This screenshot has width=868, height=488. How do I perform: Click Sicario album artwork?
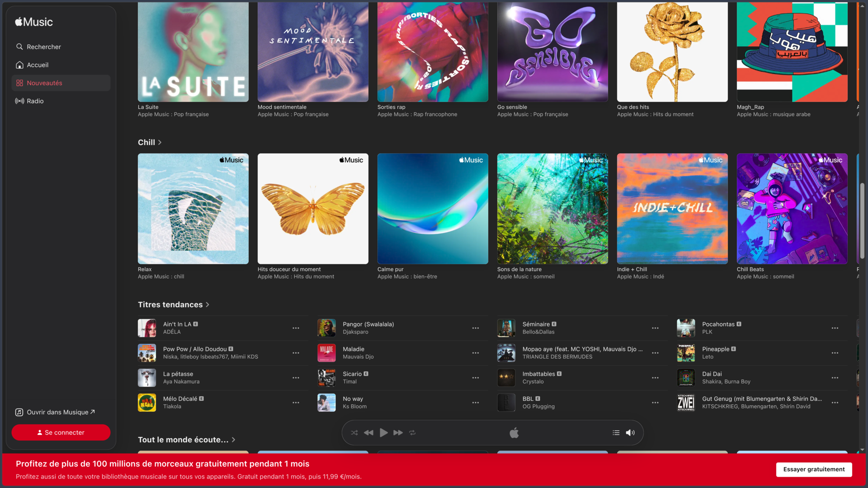(326, 378)
